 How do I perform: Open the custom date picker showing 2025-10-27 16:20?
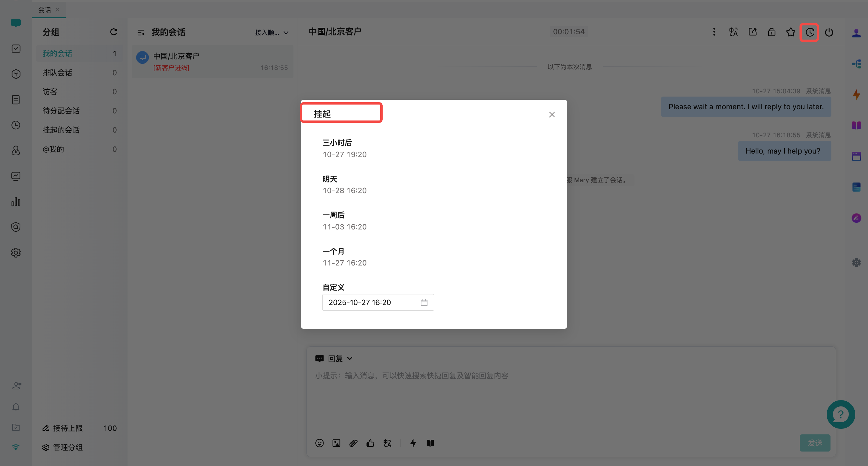(378, 302)
